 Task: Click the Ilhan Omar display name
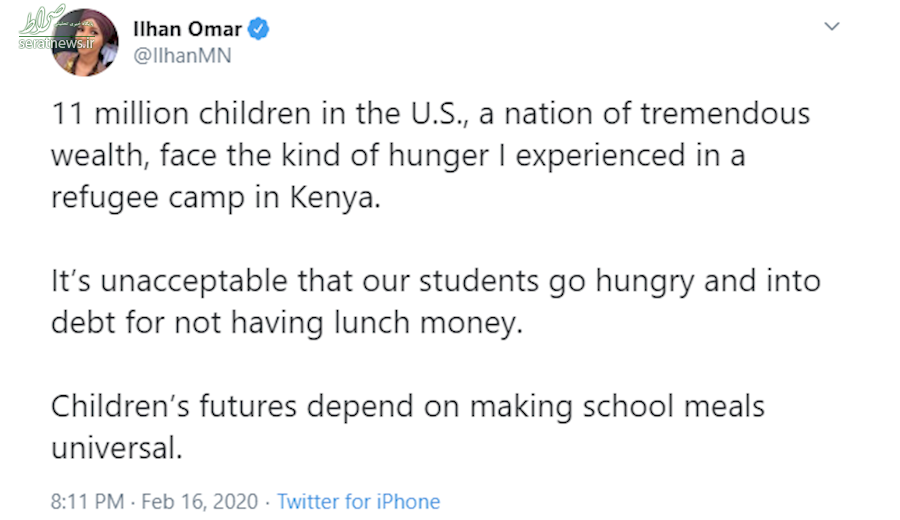187,29
